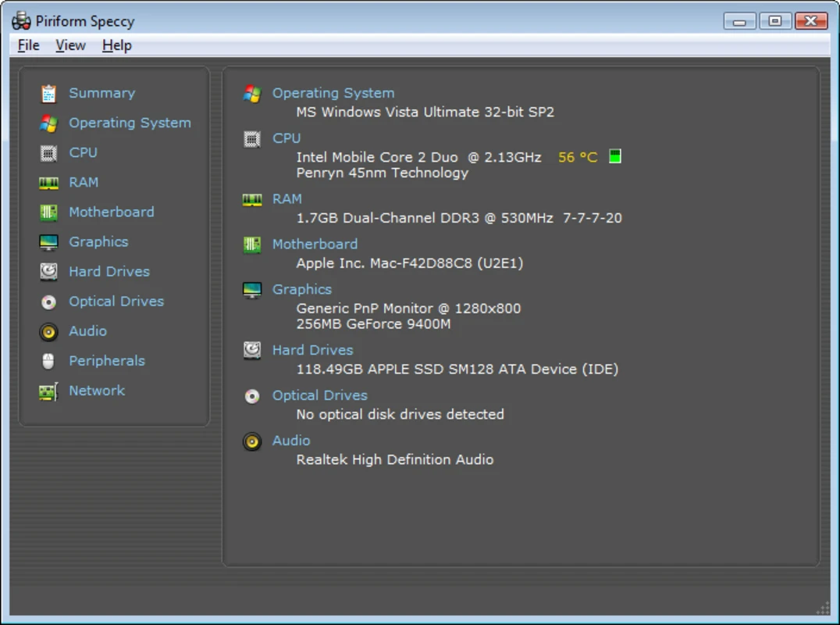The image size is (840, 625).
Task: Click the Hard Drives heading link
Action: pos(312,349)
